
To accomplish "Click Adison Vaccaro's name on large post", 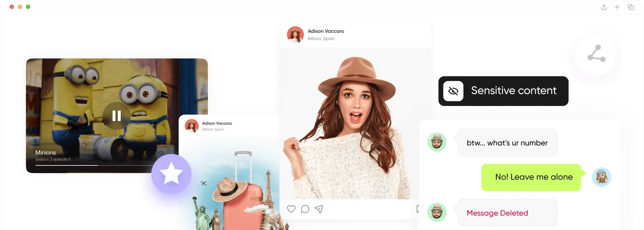I will [x=326, y=31].
